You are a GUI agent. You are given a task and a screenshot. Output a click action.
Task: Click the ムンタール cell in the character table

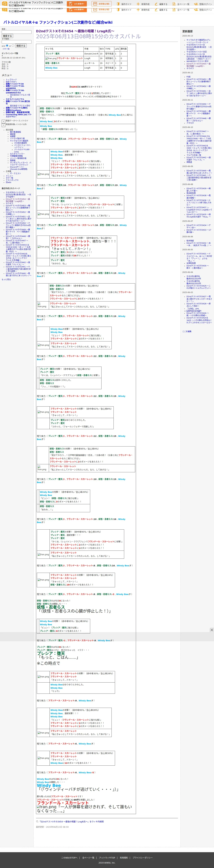91,63
